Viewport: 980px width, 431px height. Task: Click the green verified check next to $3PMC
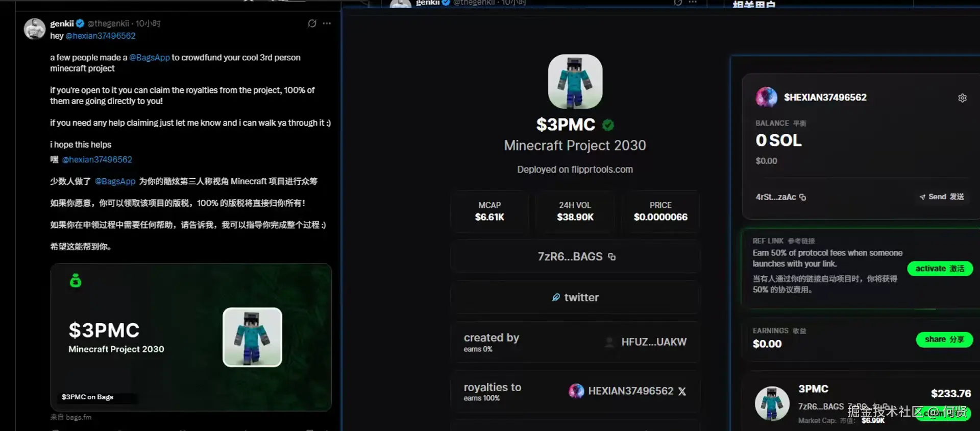pyautogui.click(x=608, y=125)
